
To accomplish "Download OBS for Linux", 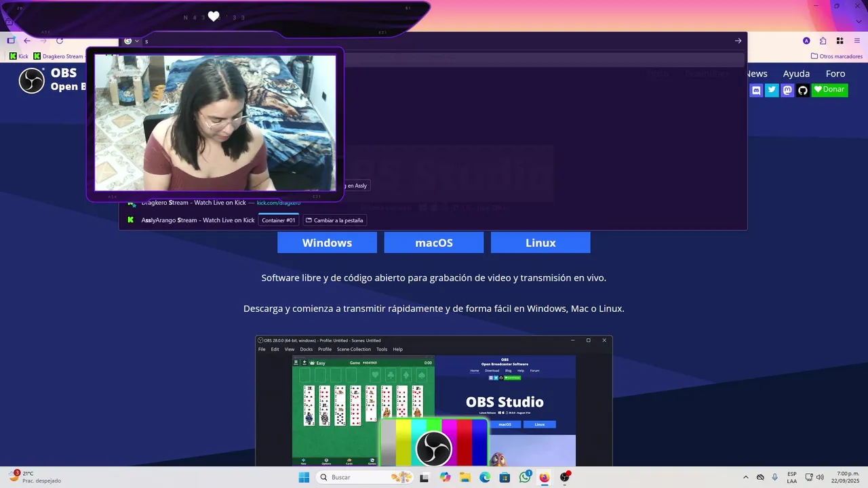I will point(540,243).
